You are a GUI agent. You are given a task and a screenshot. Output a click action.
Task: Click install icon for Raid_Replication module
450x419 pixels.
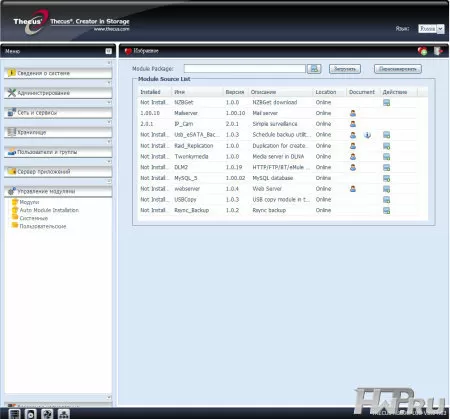(x=386, y=146)
